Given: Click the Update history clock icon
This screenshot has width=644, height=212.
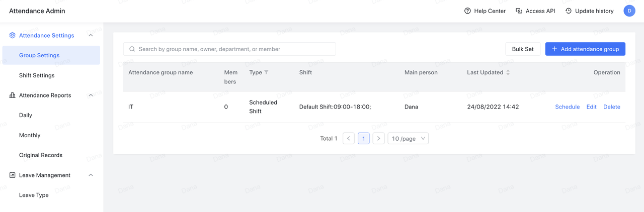Looking at the screenshot, I should (569, 11).
